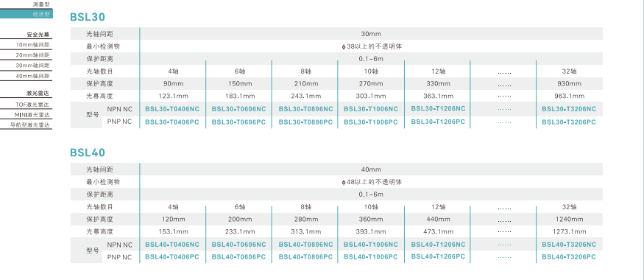Image resolution: width=644 pixels, height=280 pixels.
Task: Select model BSL30-T3206NC
Action: [569, 109]
